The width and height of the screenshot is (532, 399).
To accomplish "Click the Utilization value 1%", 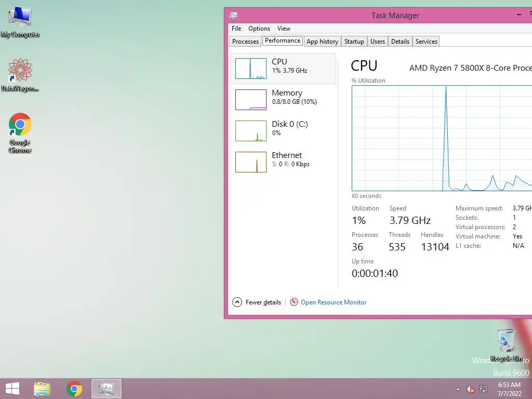I will point(358,220).
